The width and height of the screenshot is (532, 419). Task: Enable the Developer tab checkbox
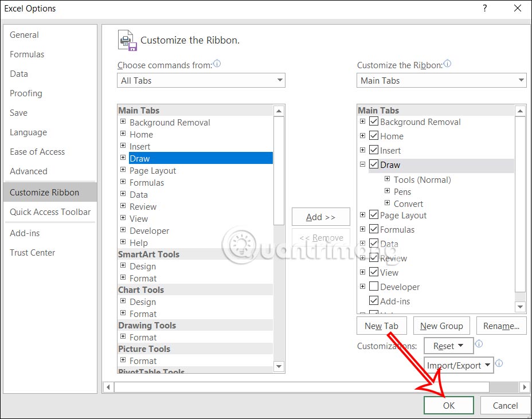pos(374,286)
